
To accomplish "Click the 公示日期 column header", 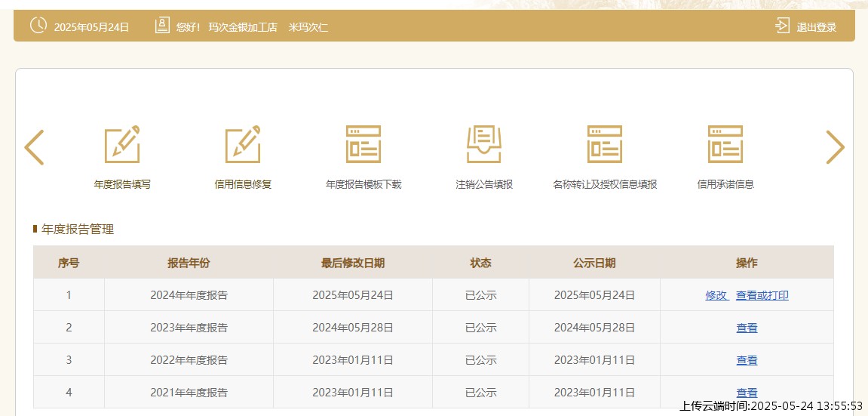I will click(x=594, y=263).
